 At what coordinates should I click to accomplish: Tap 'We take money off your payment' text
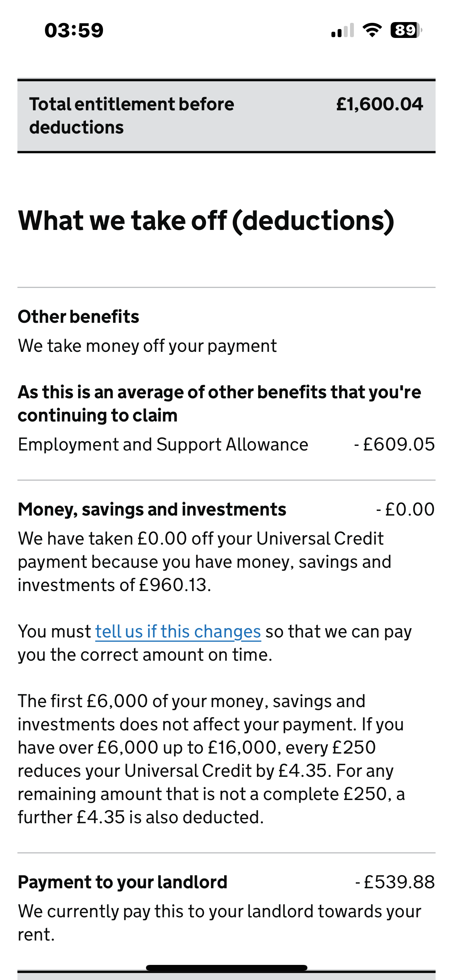pos(147,346)
